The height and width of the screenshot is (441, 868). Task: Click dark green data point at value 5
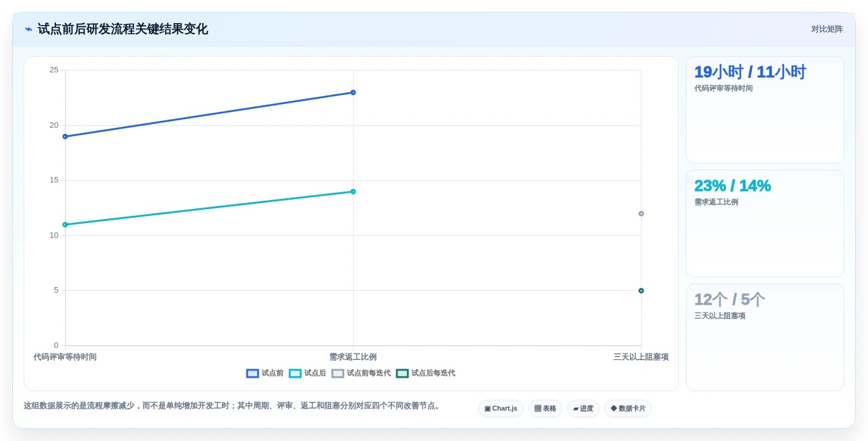[x=641, y=291]
